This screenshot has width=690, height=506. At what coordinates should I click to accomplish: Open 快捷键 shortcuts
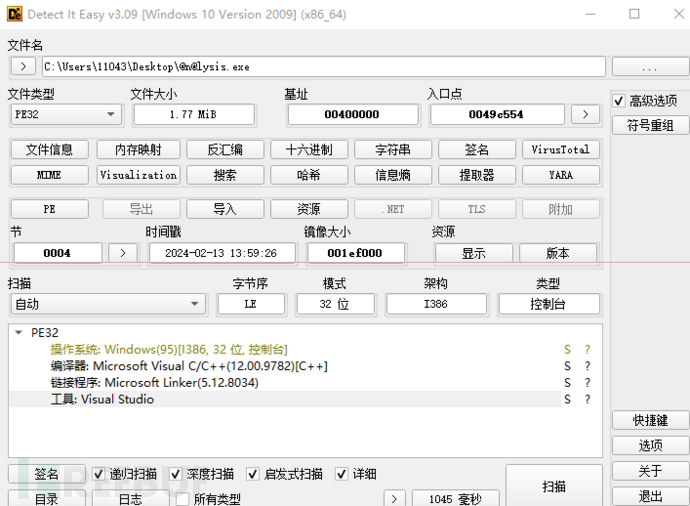[x=650, y=420]
